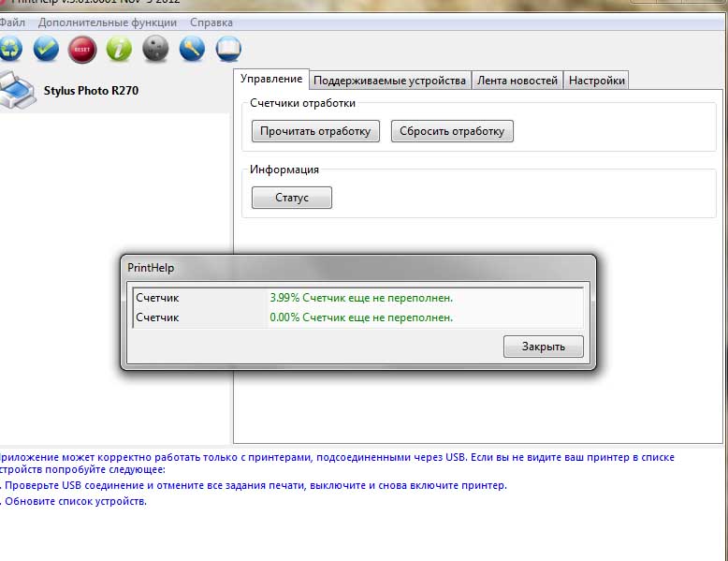Click Закрыть in the PrintHelp dialog
The image size is (728, 561).
pyautogui.click(x=544, y=347)
